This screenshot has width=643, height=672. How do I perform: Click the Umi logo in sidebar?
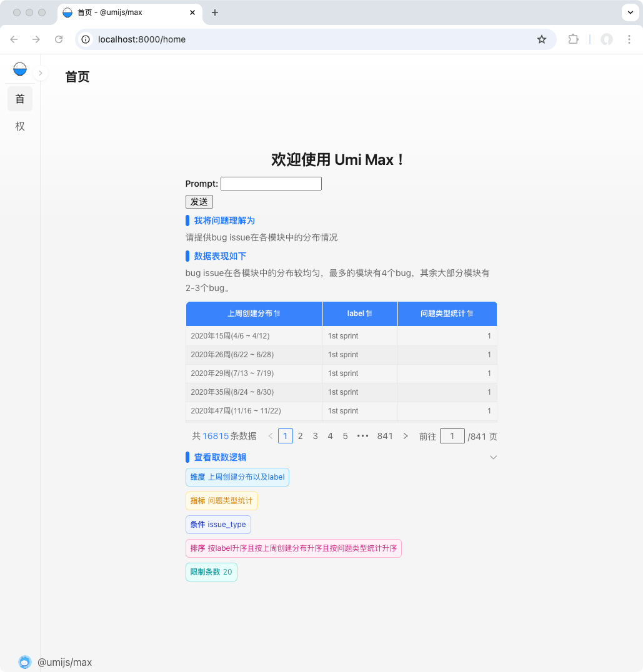click(20, 69)
